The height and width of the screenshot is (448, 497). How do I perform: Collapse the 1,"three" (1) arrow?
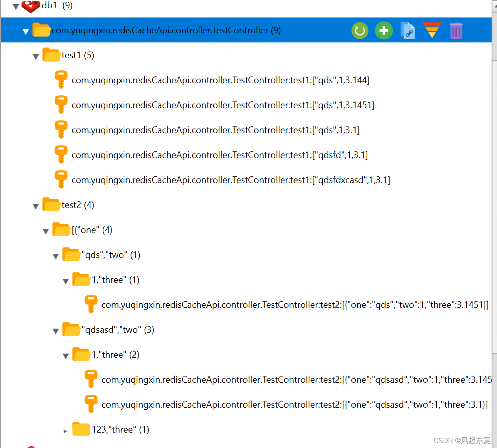point(66,281)
